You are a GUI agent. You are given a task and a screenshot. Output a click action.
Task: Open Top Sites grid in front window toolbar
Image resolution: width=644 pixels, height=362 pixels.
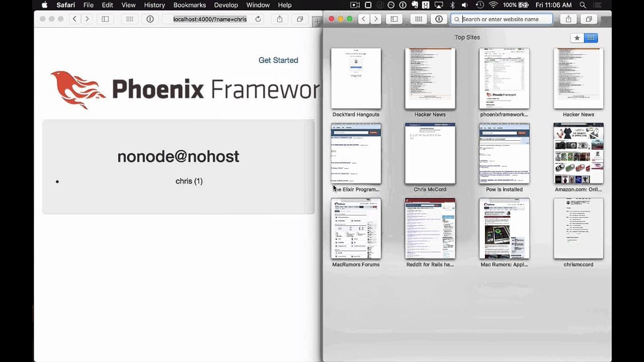tap(419, 19)
